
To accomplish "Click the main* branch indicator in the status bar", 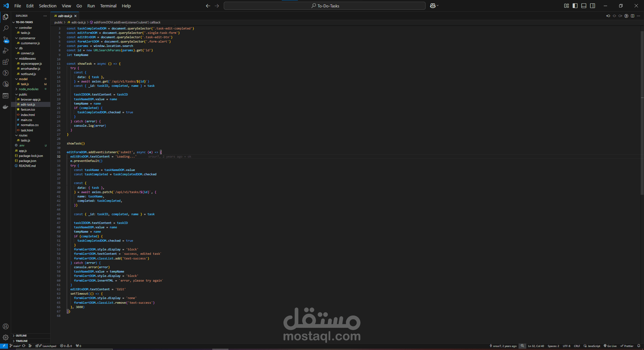I will click(15, 346).
